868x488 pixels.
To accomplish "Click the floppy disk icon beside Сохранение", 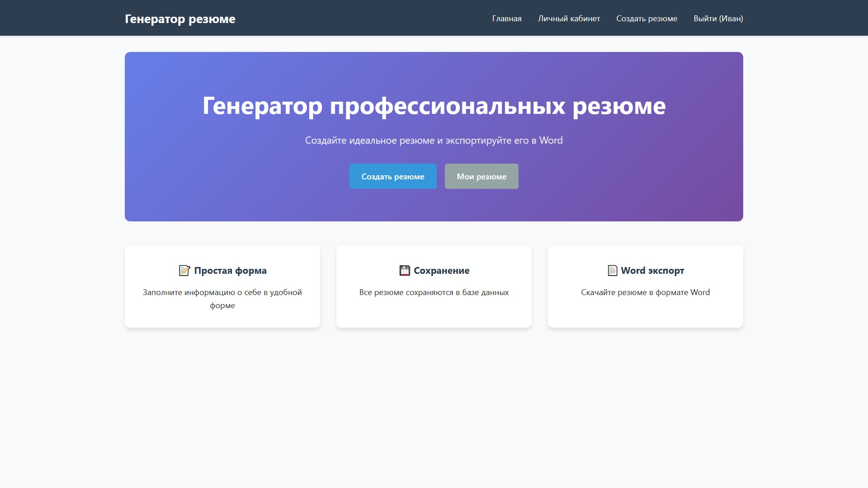I will pos(404,271).
